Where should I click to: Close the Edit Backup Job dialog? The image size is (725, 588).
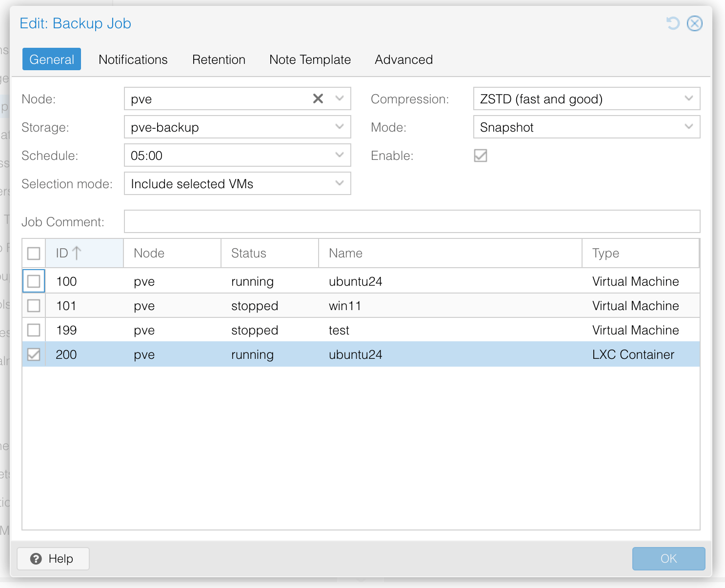point(694,23)
